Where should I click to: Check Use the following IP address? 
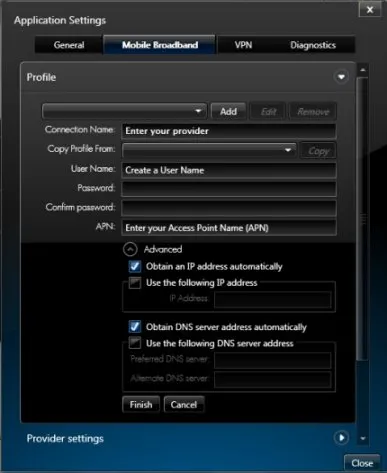click(x=135, y=283)
